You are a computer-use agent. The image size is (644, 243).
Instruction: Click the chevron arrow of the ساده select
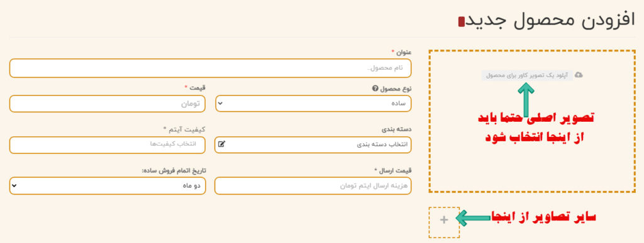pyautogui.click(x=220, y=104)
